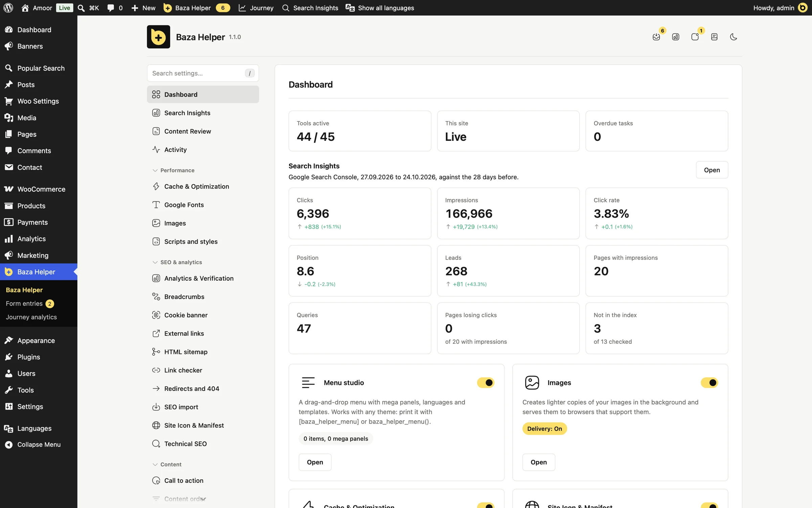Open Technical SEO settings
Screen dimensions: 812x508
[203, 444]
